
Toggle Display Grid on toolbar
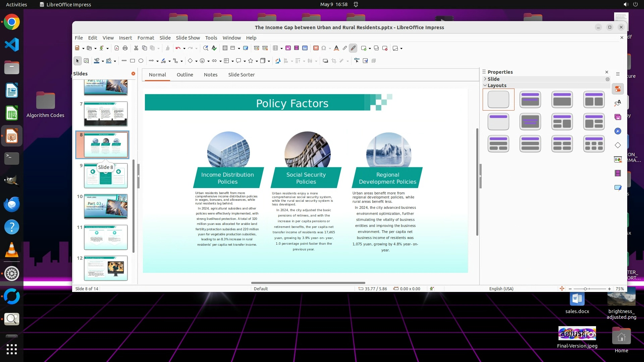tap(225, 48)
